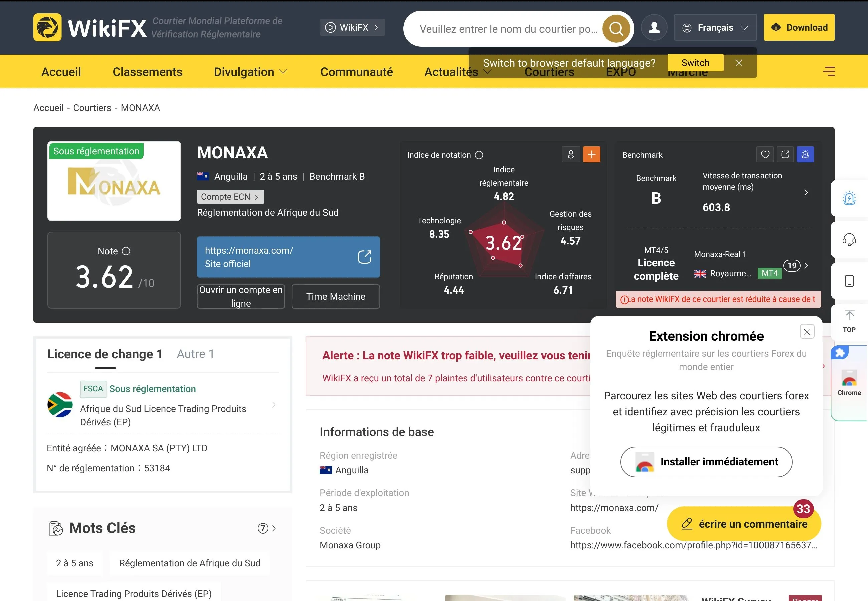The image size is (868, 601).
Task: Expand the Divulgation menu
Action: pyautogui.click(x=250, y=72)
